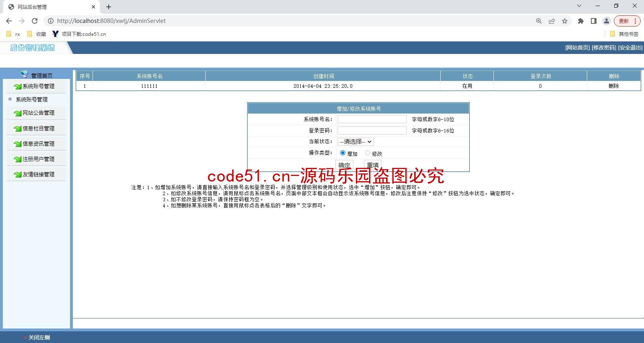Expand 信息资讯管理 menu
This screenshot has height=343, width=644.
[38, 144]
